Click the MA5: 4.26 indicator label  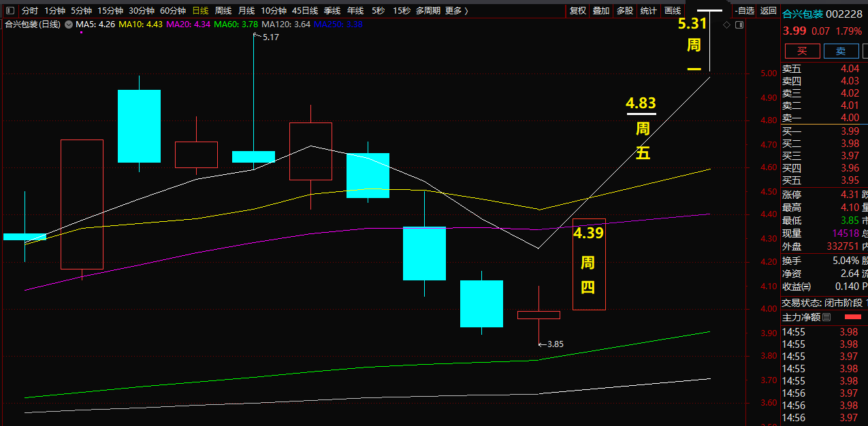(95, 24)
